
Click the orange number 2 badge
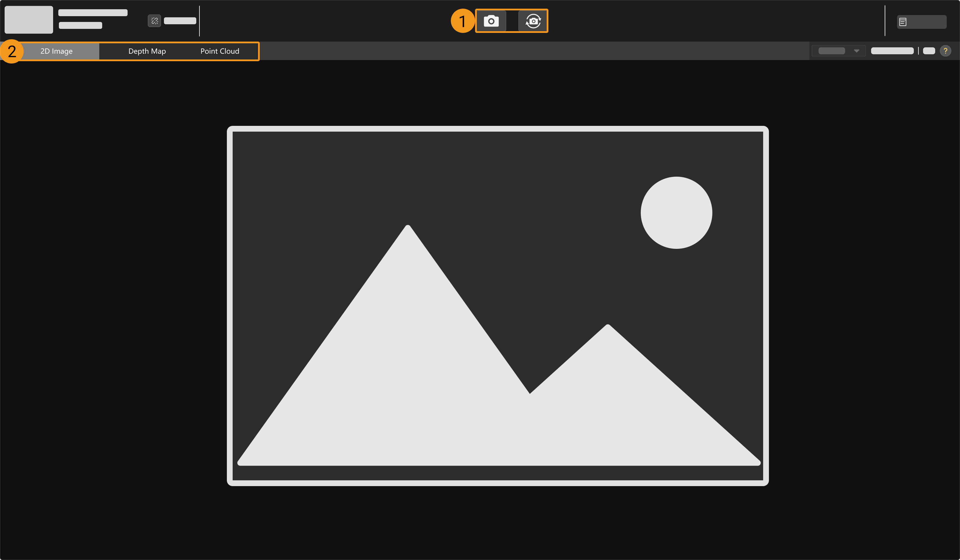coord(12,51)
